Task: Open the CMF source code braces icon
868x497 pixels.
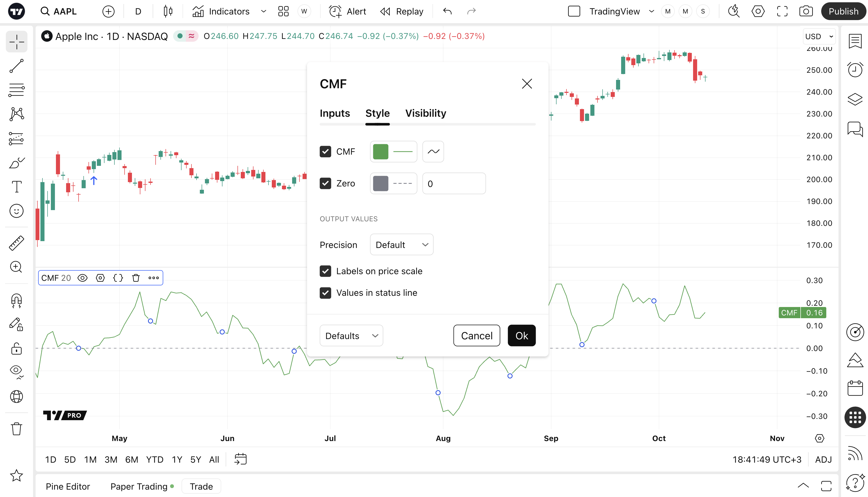Action: [x=118, y=278]
